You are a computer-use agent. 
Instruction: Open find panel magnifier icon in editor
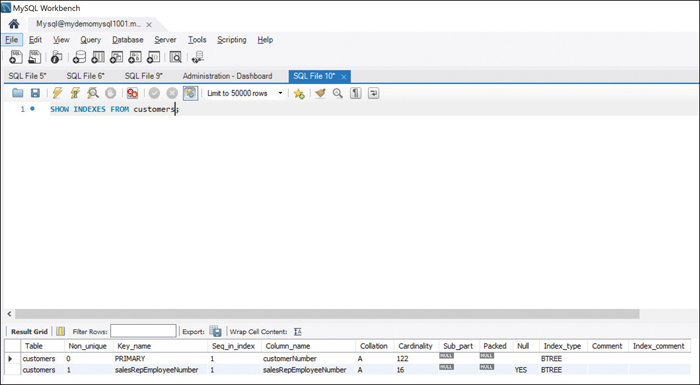tap(338, 93)
